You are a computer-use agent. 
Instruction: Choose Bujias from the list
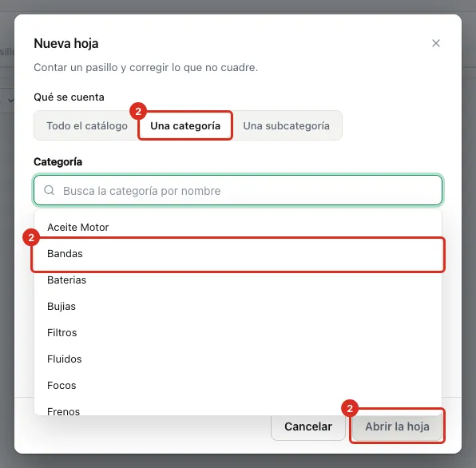coord(238,306)
